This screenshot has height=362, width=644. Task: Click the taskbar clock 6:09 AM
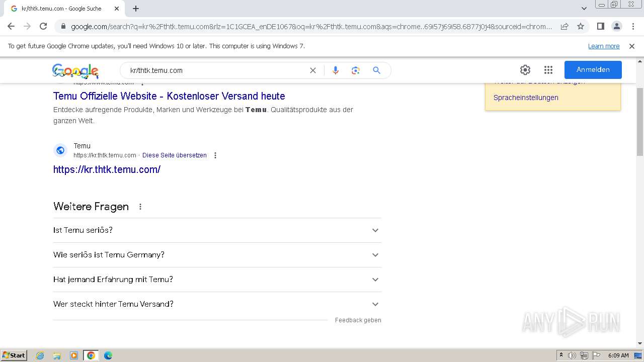coord(618,355)
